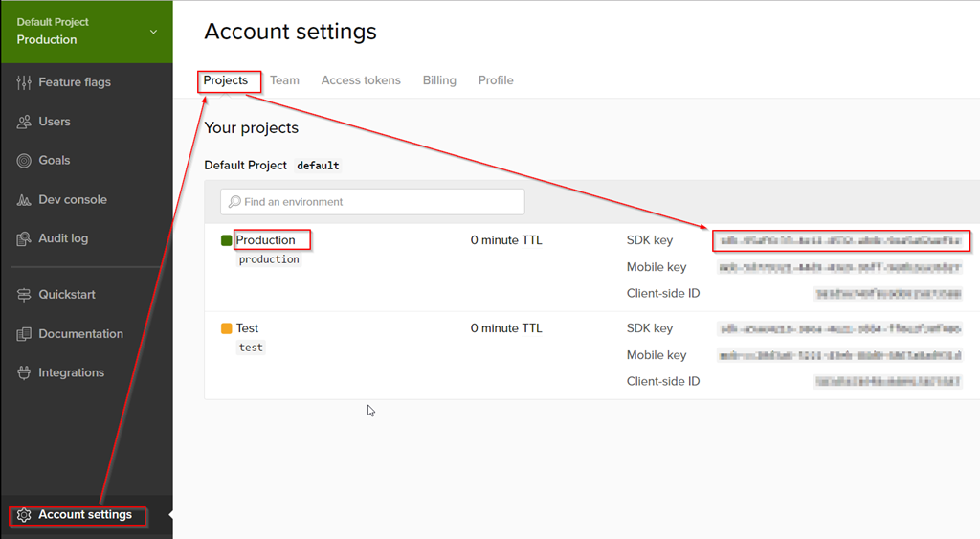980x539 pixels.
Task: Click the Goals target icon
Action: (24, 161)
